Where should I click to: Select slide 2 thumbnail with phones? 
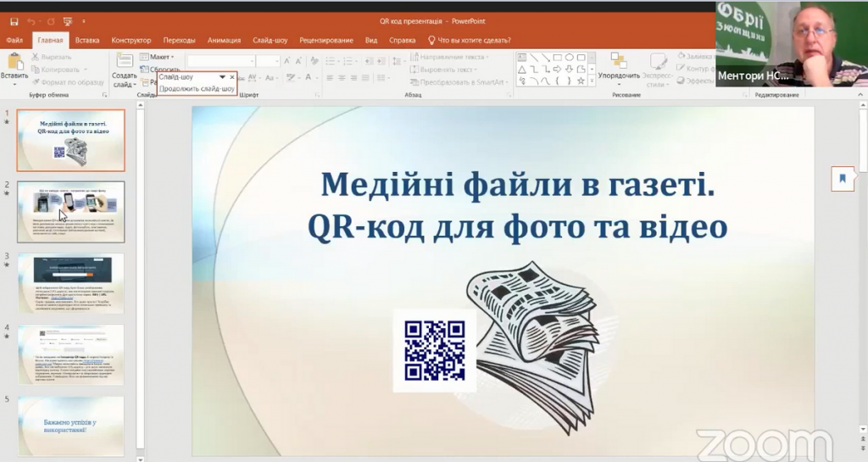coord(71,212)
